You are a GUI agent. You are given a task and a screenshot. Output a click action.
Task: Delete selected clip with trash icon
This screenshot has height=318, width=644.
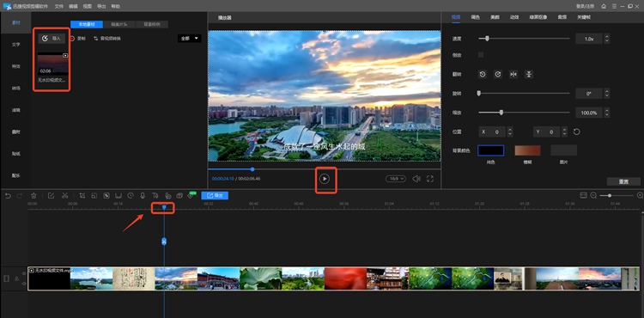tap(34, 196)
